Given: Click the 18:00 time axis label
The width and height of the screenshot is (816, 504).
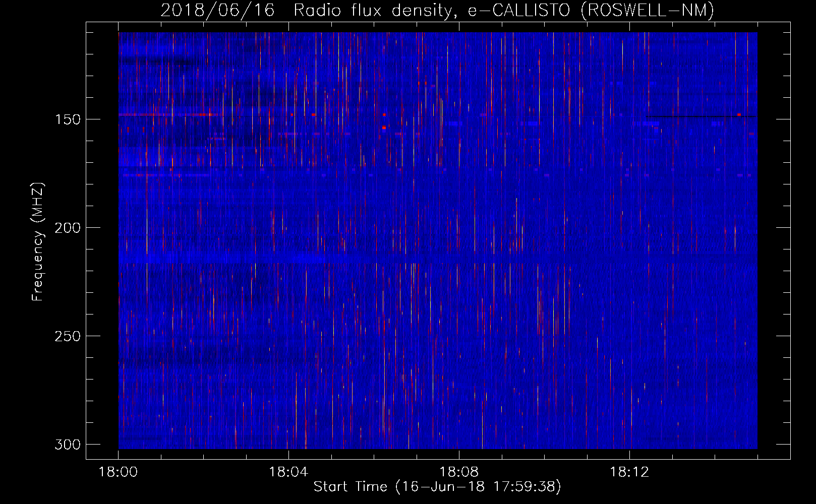Looking at the screenshot, I should pyautogui.click(x=118, y=472).
